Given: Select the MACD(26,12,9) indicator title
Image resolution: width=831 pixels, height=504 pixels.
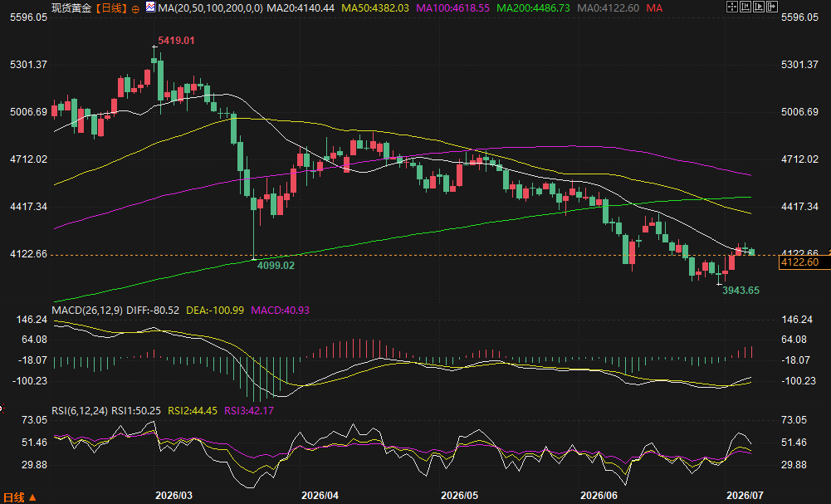Looking at the screenshot, I should (x=87, y=310).
